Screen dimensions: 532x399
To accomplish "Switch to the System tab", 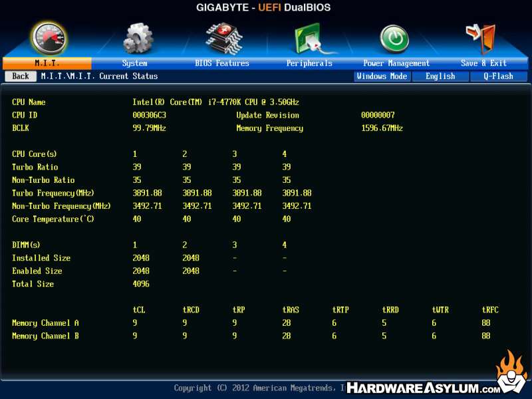I will click(135, 63).
